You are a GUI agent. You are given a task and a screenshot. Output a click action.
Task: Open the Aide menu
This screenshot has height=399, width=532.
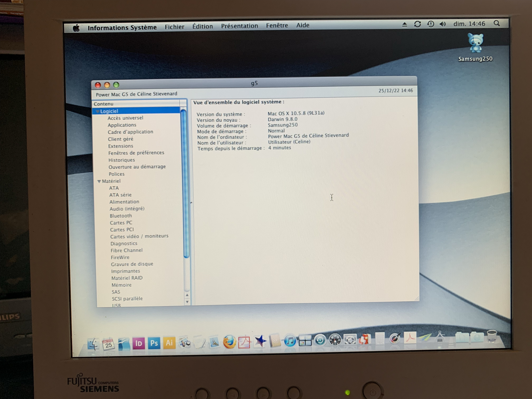[x=303, y=25]
